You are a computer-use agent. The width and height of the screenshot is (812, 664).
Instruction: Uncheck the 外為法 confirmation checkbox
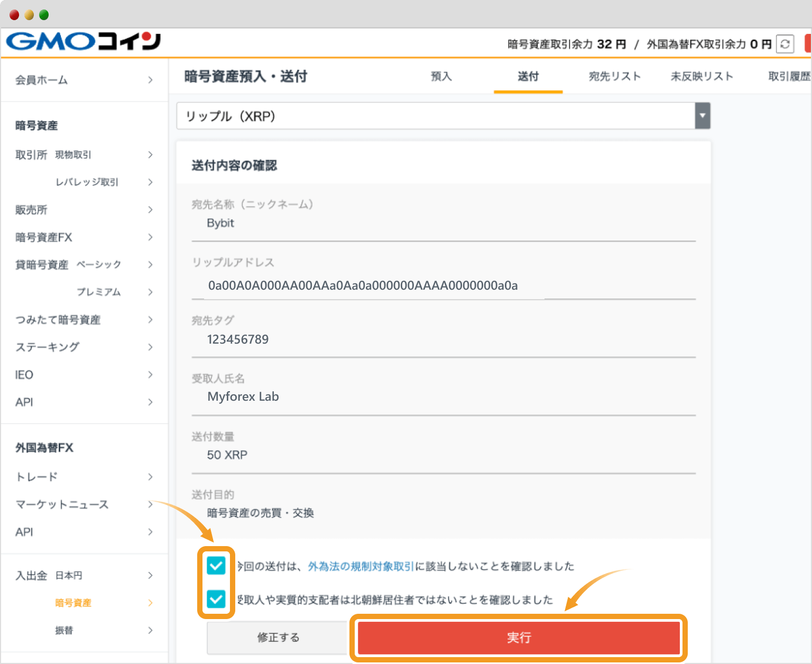click(216, 566)
